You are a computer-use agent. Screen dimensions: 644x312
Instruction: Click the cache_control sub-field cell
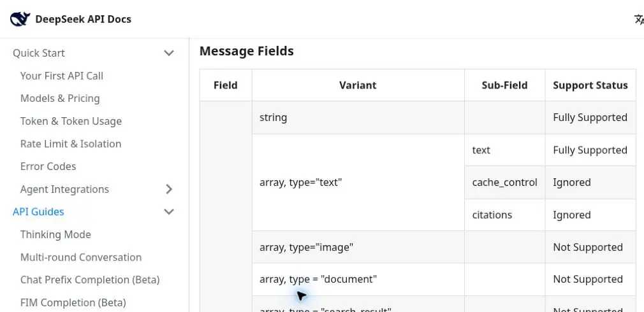505,183
